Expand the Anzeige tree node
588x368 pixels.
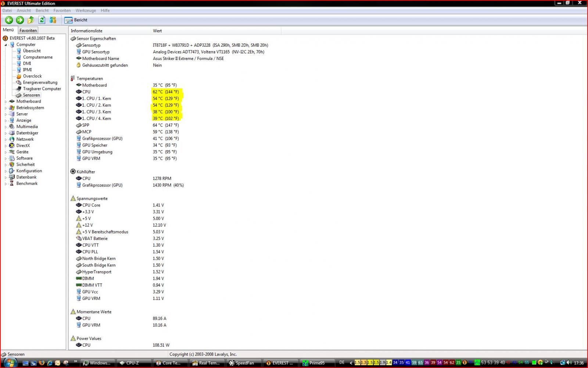tap(6, 120)
